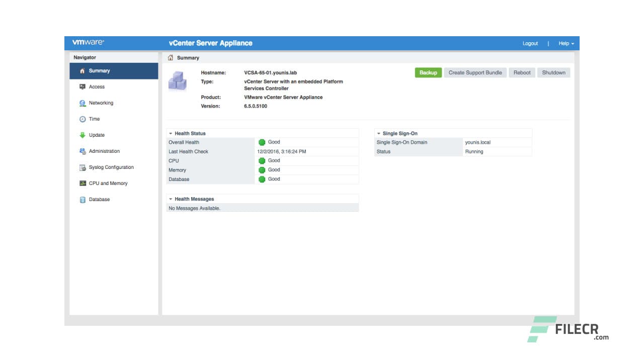Click the Summary home icon in content header
The width and height of the screenshot is (644, 362).
[x=171, y=57]
